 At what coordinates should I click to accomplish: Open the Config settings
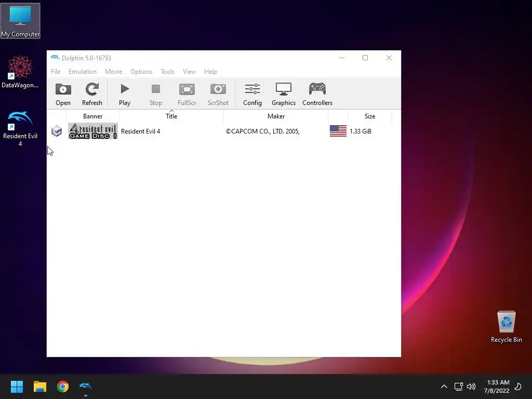click(252, 95)
